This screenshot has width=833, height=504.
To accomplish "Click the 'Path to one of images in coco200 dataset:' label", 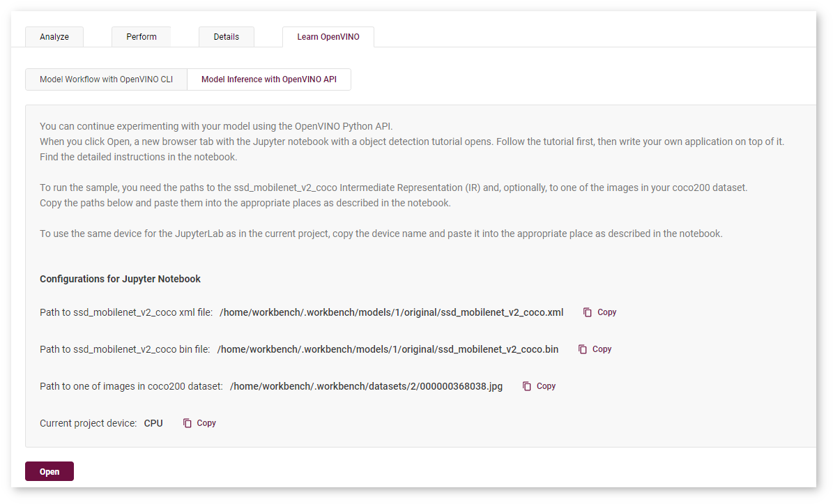I will click(x=131, y=386).
